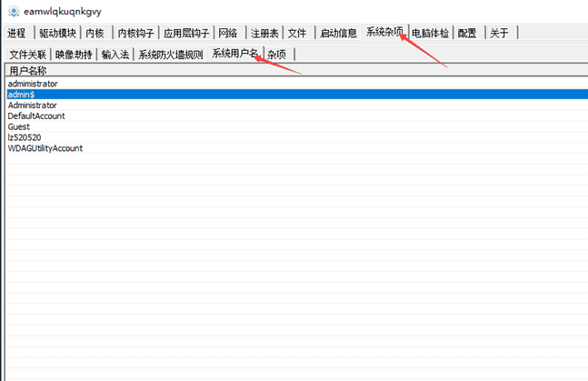This screenshot has width=588, height=381.
Task: Open the 系统防火墙规则 sub-tab
Action: point(170,55)
